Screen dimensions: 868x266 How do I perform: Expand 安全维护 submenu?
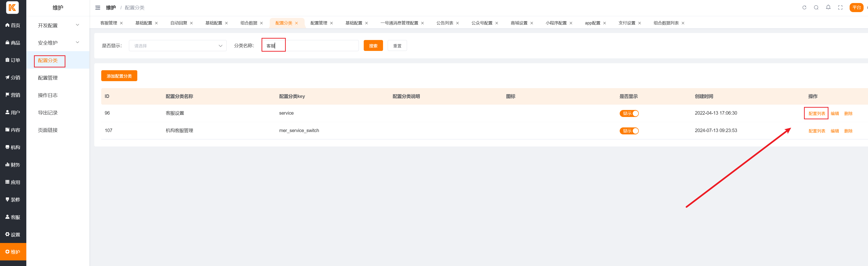[x=58, y=43]
